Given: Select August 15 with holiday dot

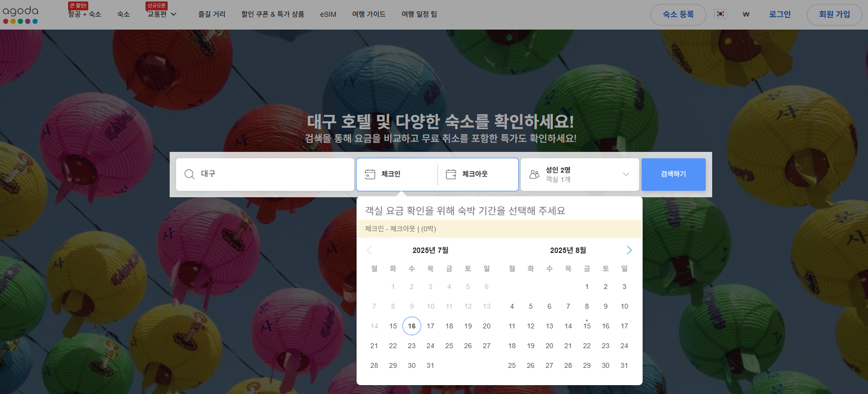Looking at the screenshot, I should 587,326.
